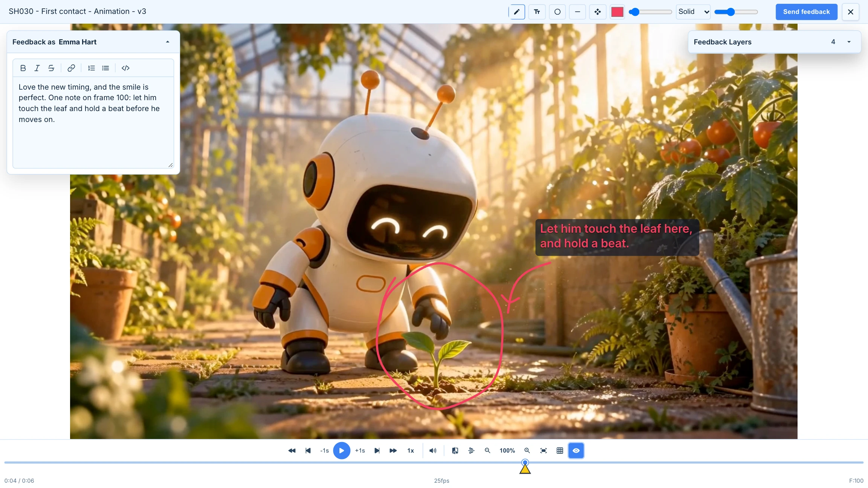Select the freehand pencil drawing tool
Viewport: 868px width, 488px height.
[x=517, y=12]
